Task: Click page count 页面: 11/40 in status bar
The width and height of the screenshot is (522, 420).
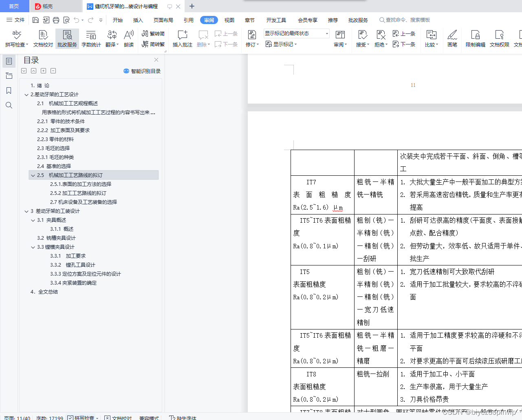Action: point(17,418)
